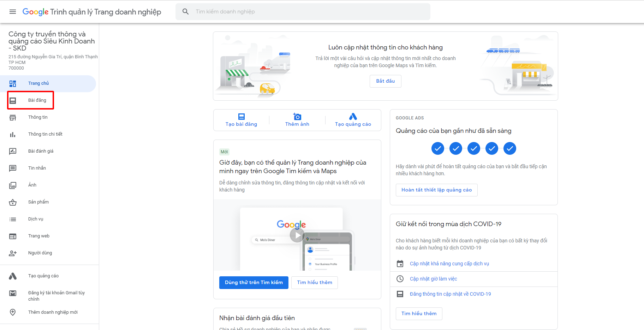Viewport: 644px width, 330px height.
Task: Select Ảnh in the sidebar
Action: pyautogui.click(x=48, y=185)
